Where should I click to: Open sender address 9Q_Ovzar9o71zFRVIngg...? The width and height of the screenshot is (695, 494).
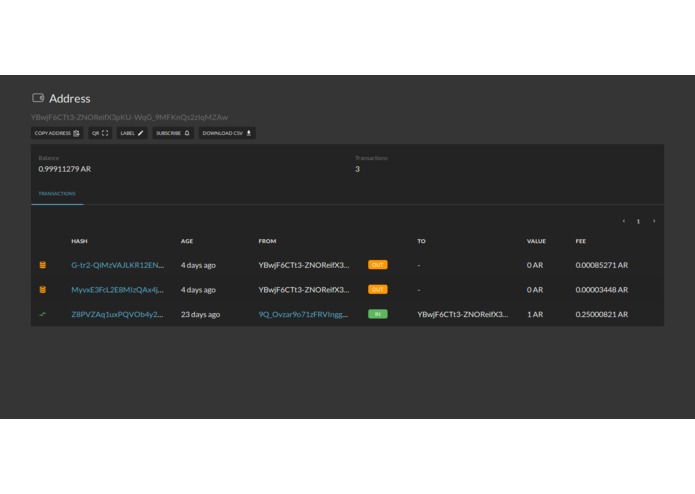[x=303, y=314]
